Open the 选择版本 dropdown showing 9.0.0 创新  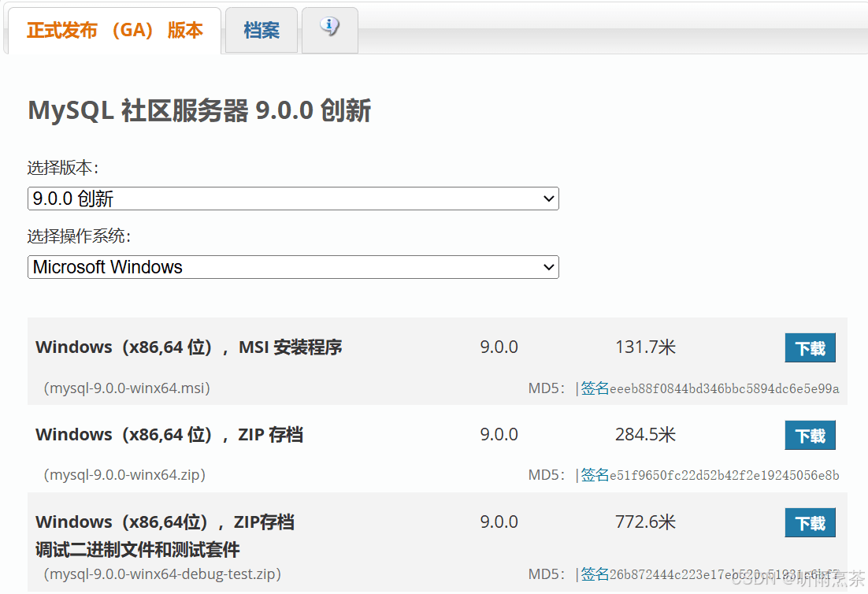tap(293, 199)
